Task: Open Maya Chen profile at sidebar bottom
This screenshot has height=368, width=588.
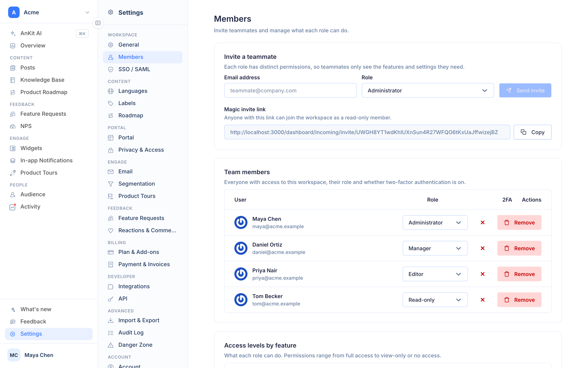Action: (49, 355)
